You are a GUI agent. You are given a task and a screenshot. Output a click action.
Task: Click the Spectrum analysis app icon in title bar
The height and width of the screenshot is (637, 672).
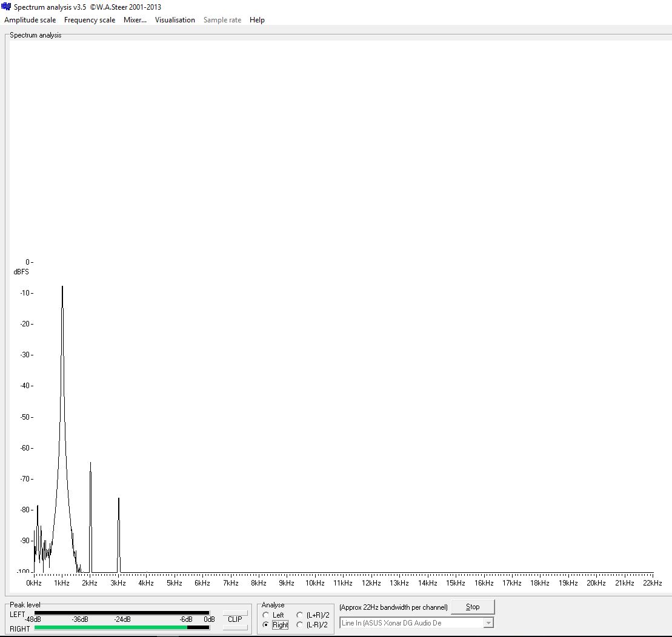point(6,7)
